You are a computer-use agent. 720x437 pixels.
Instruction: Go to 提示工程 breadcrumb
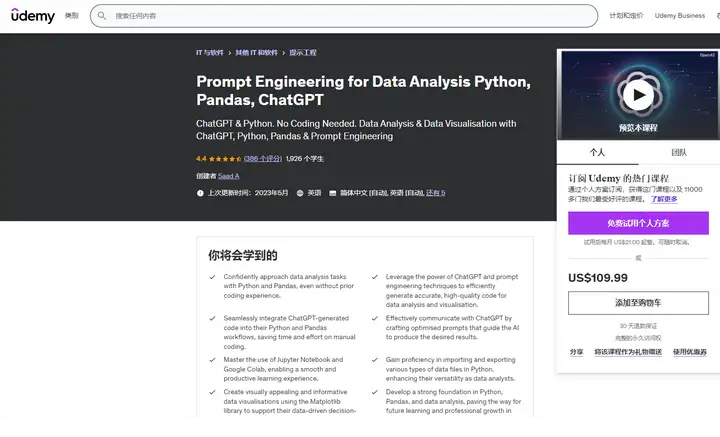pos(303,53)
